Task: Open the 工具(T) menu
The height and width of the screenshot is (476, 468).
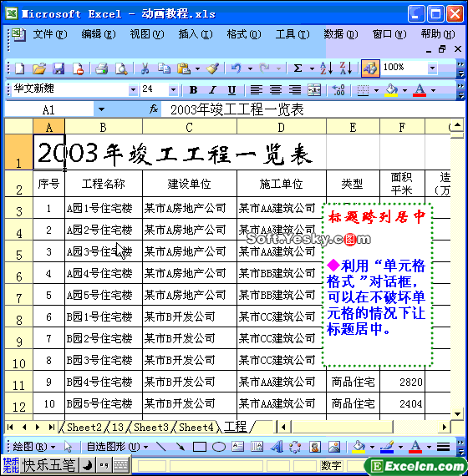Action: (x=292, y=34)
